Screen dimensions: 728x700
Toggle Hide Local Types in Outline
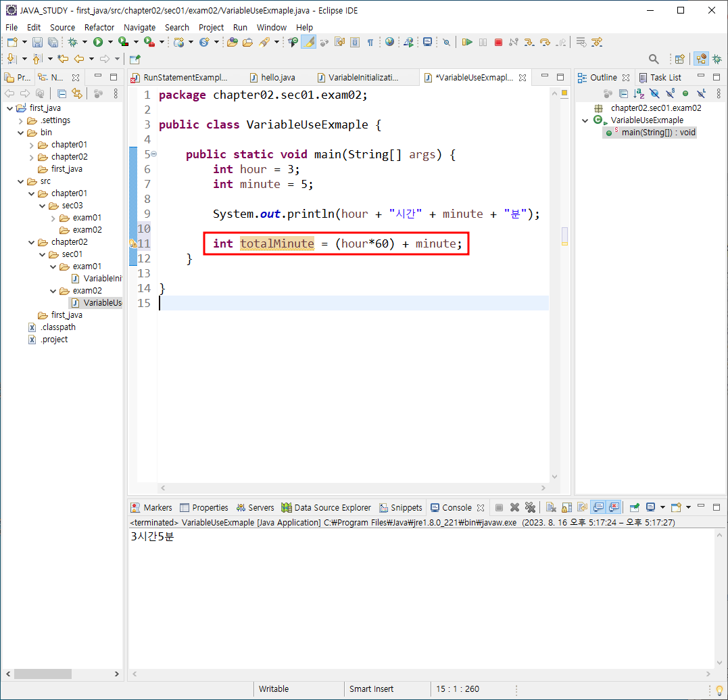[701, 94]
